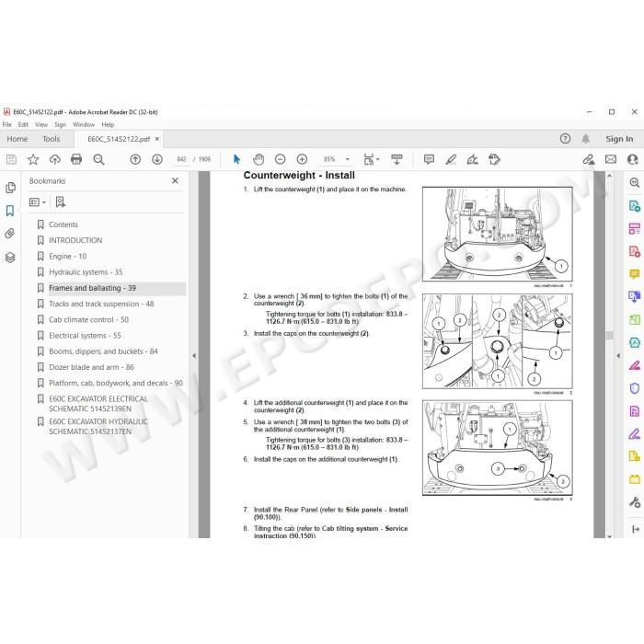The height and width of the screenshot is (644, 644).
Task: Jump to Tracks and track suspension - 48
Action: 101,304
